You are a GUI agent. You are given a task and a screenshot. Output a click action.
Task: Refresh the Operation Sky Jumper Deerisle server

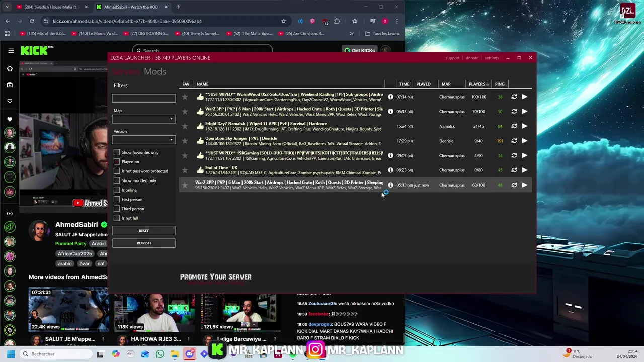[514, 141]
